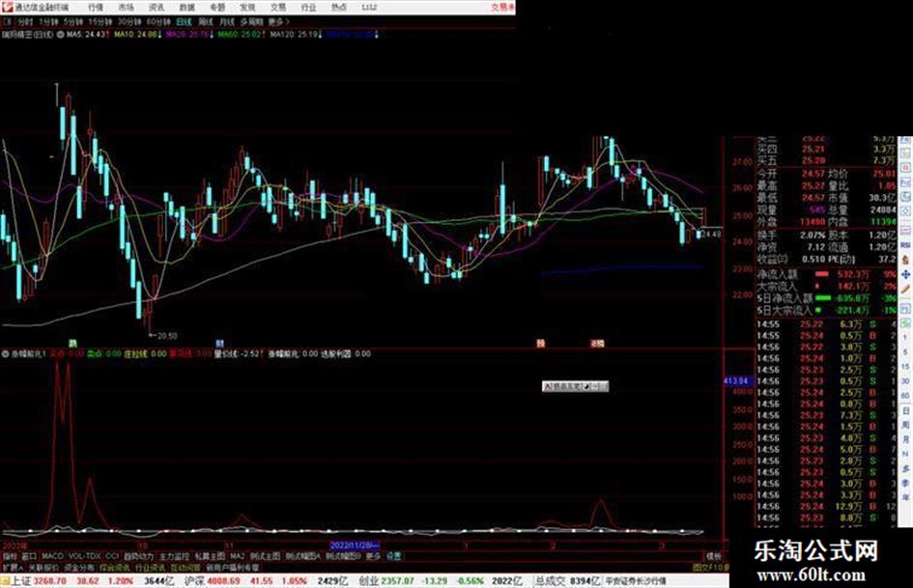
Task: Open 设置 on the indicator bar
Action: tap(393, 556)
